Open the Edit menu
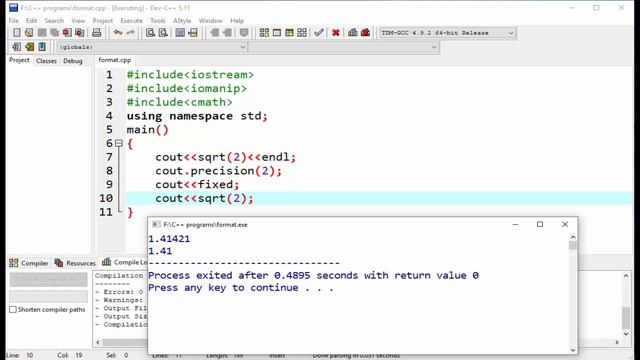Screen dimensions: 640x360 coord(31,20)
